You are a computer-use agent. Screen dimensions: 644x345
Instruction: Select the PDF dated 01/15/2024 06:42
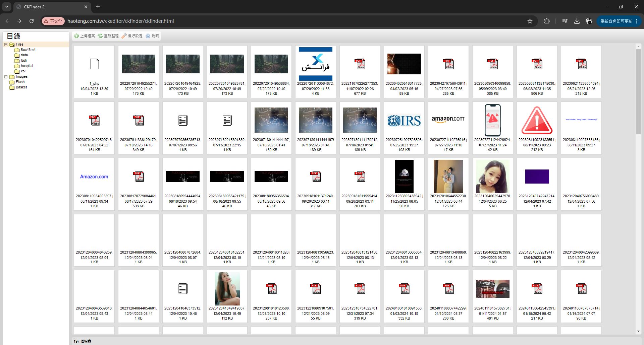537,289
